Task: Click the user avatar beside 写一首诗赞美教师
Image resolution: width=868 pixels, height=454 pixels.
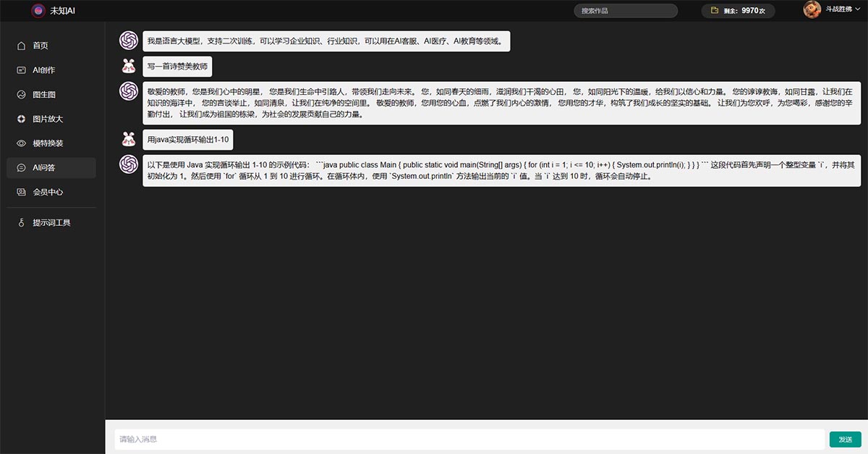Action: 129,67
